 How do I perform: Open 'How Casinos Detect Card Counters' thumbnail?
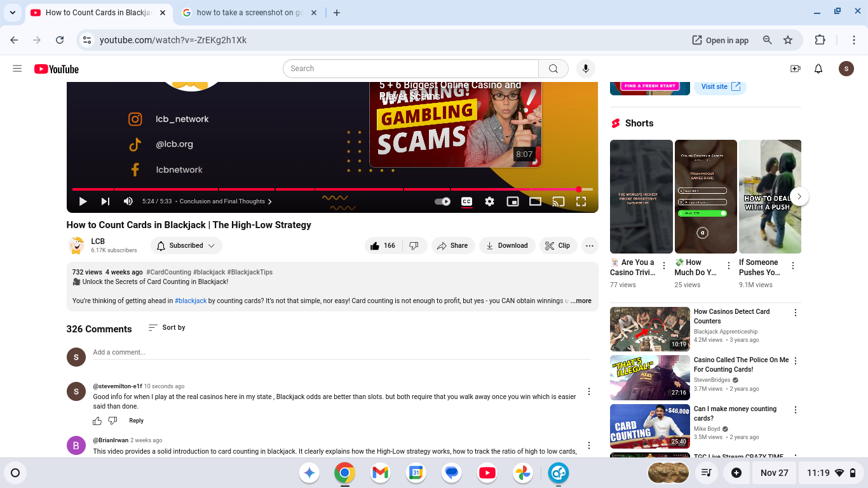coord(650,329)
